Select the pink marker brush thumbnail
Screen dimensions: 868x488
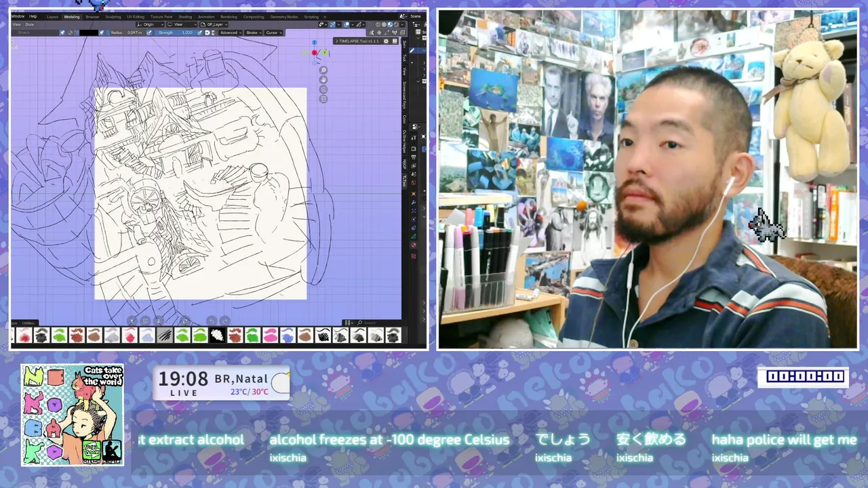(270, 335)
